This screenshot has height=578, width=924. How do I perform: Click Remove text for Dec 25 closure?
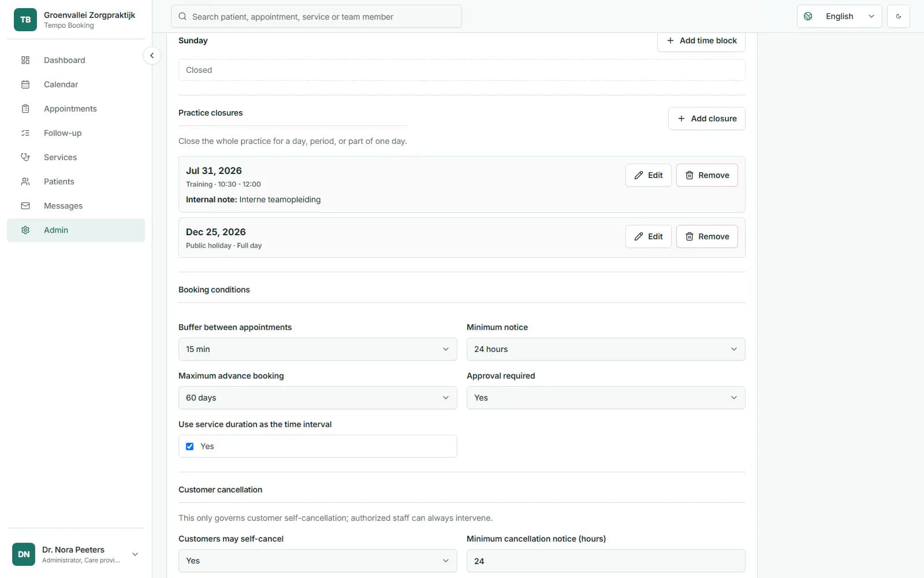point(714,236)
